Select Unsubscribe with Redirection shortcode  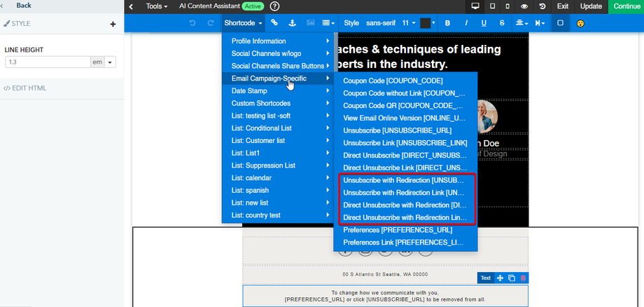(404, 180)
